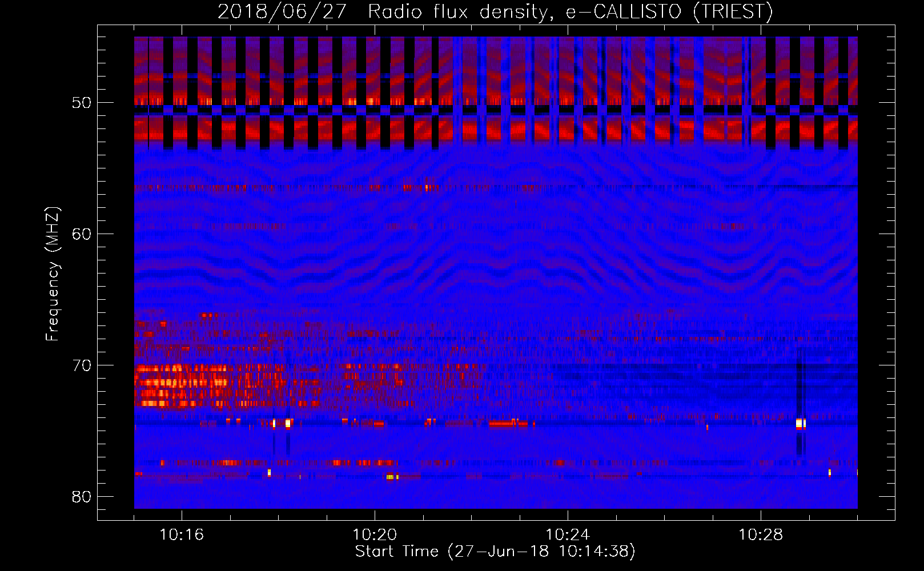Viewport: 924px width, 571px height.
Task: Select the 10:20 time tick label
Action: click(x=375, y=534)
